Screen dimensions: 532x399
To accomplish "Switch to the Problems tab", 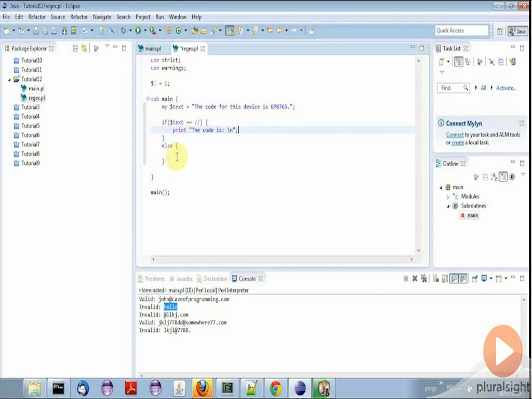I will click(152, 278).
